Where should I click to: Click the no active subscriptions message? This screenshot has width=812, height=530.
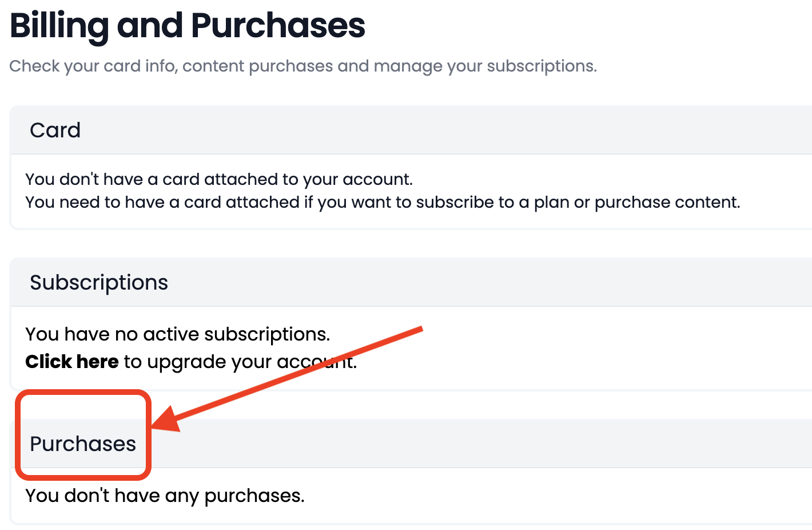177,334
